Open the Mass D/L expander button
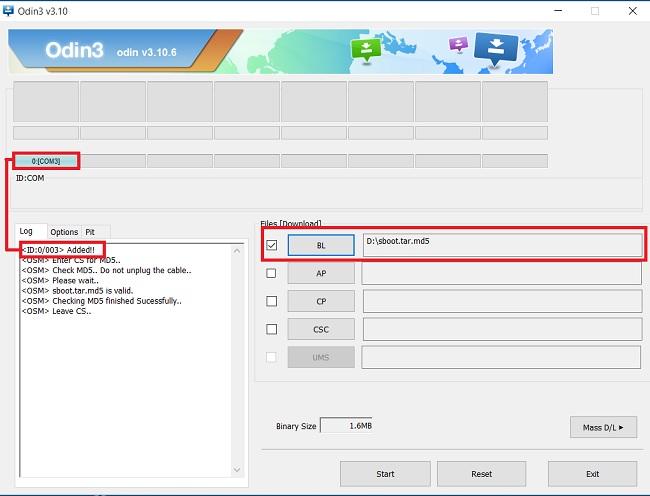The image size is (650, 496). click(603, 427)
